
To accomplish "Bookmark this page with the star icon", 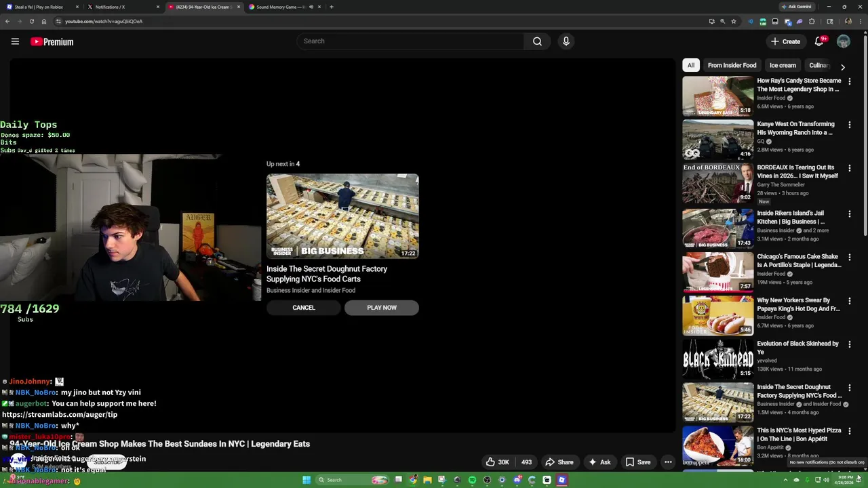I will 734,21.
